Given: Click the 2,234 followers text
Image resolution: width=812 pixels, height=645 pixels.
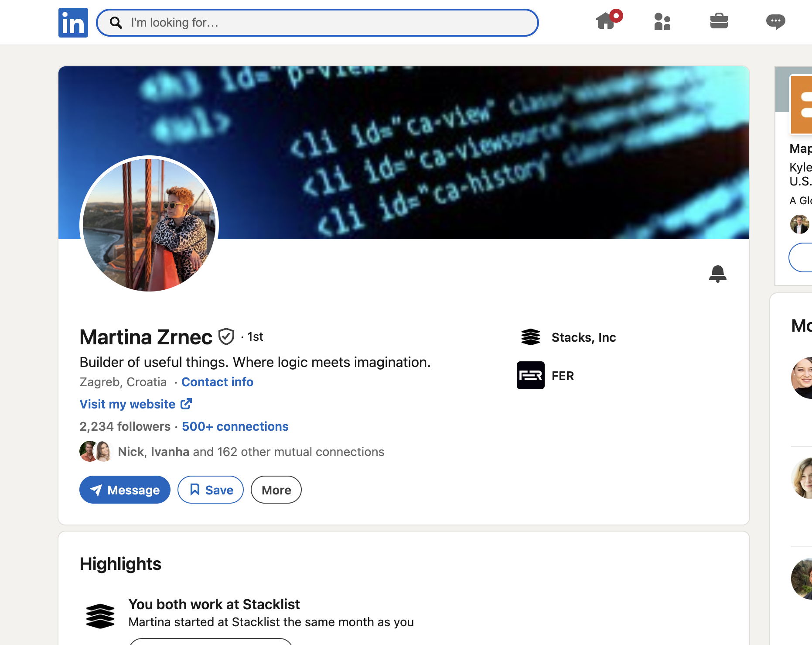Looking at the screenshot, I should [x=125, y=426].
